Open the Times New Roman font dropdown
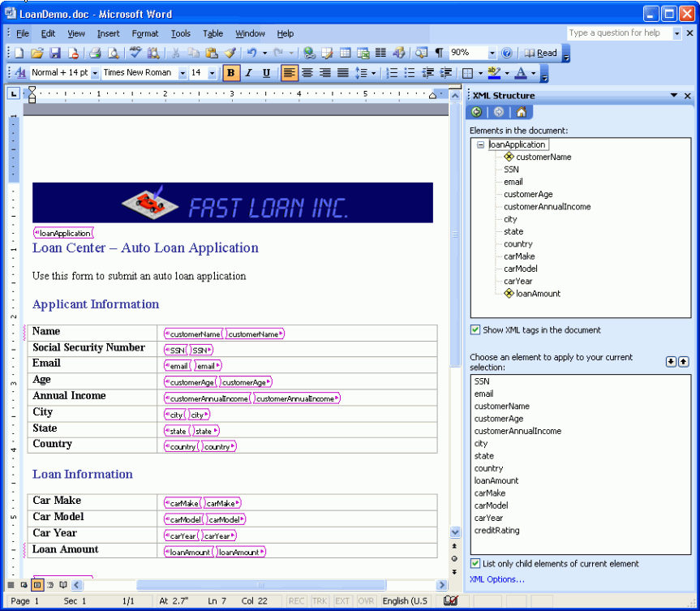This screenshot has width=700, height=611. click(x=183, y=73)
